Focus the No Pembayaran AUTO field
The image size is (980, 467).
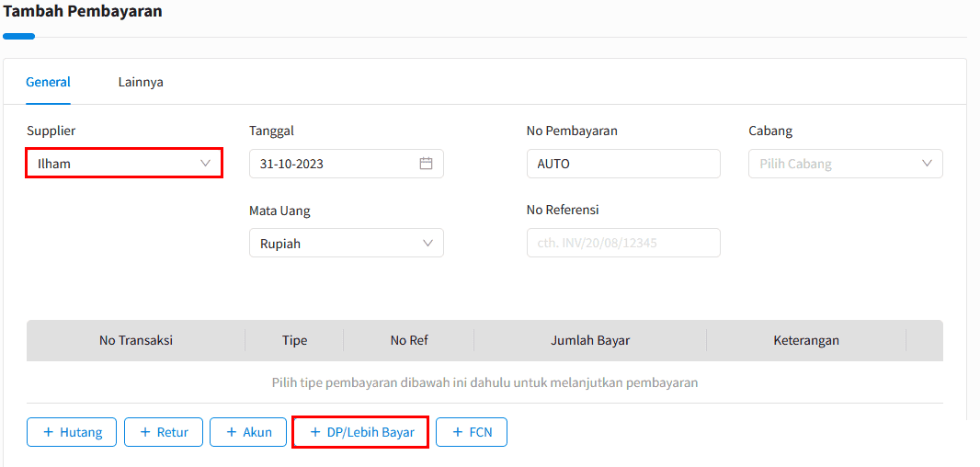(x=623, y=164)
